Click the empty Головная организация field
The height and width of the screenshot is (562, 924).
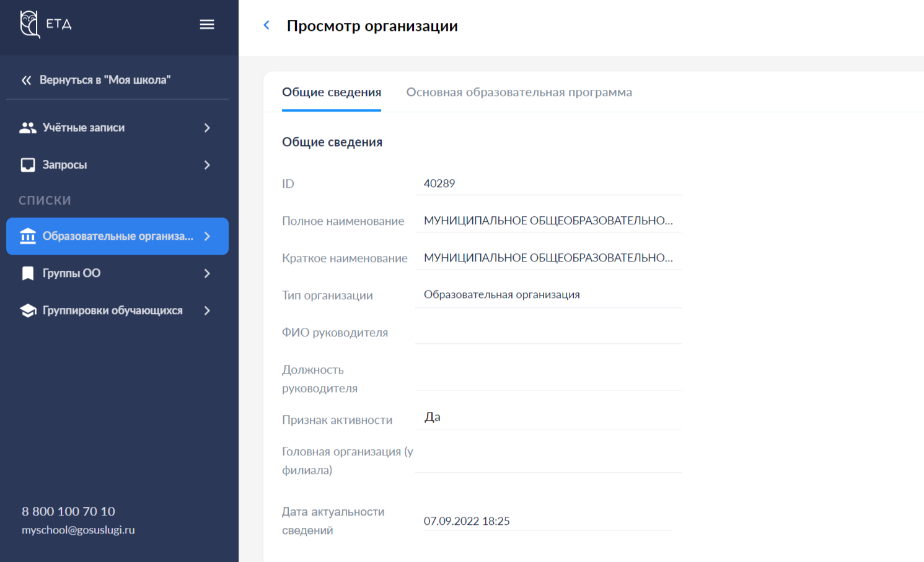pos(548,460)
